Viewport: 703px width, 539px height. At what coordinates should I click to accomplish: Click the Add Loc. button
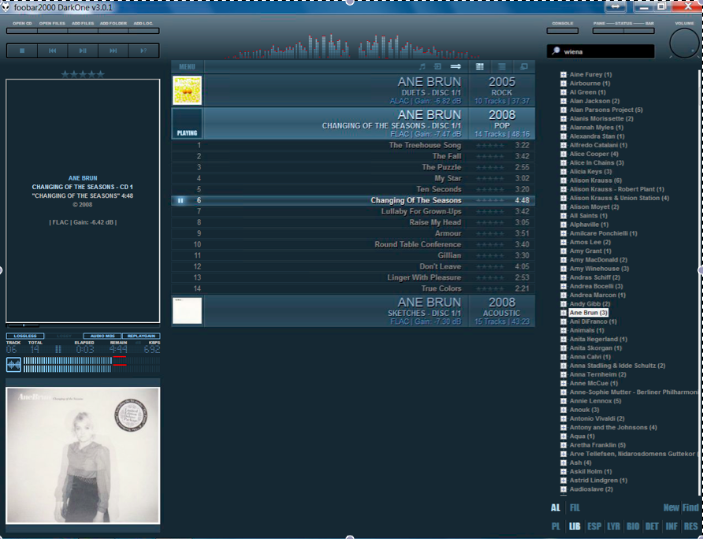(143, 30)
